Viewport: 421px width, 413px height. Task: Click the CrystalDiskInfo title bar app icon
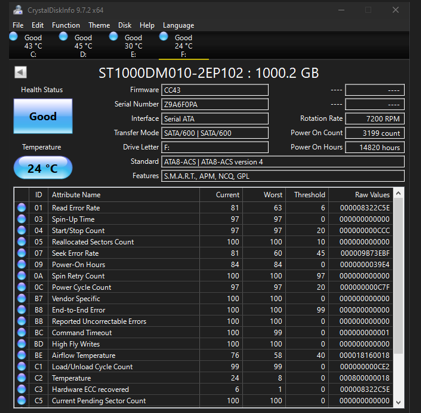[18, 10]
